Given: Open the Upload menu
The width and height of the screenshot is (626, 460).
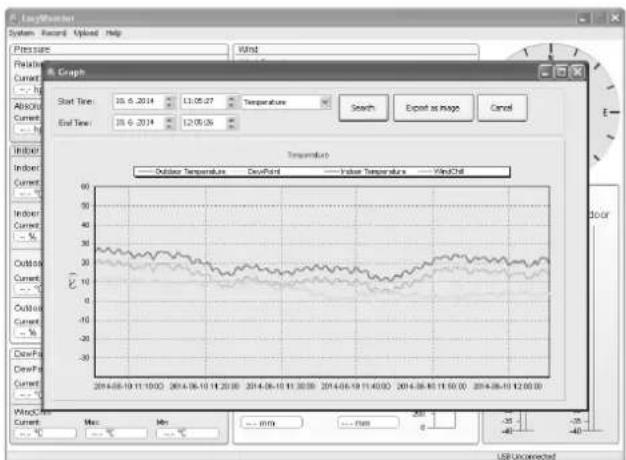Looking at the screenshot, I should (x=86, y=33).
